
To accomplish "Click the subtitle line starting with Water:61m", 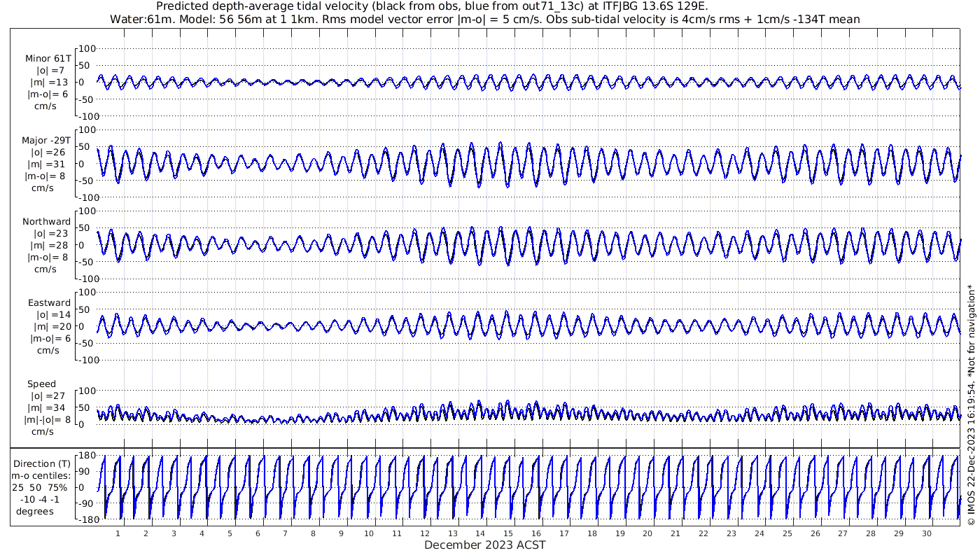I will 485,20.
